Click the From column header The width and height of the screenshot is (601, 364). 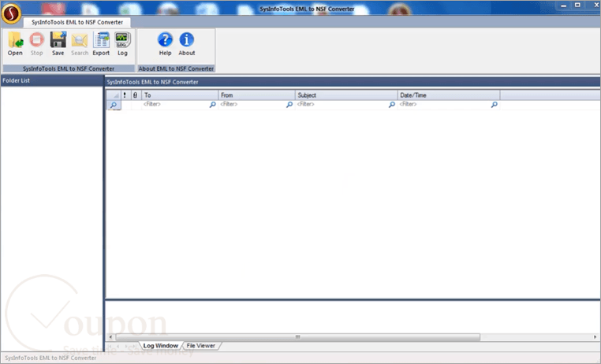257,95
